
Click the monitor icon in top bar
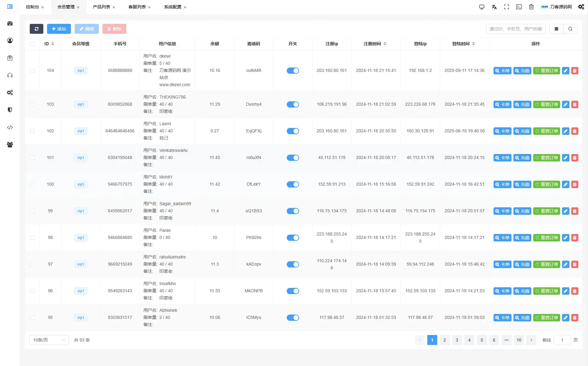coord(482,7)
